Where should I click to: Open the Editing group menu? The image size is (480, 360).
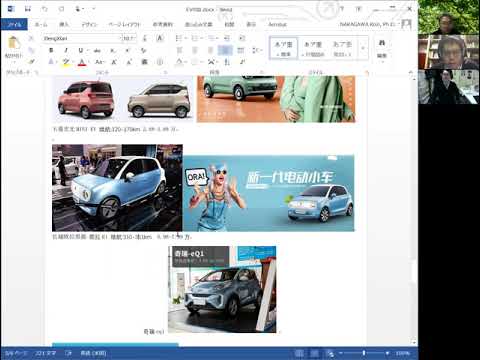click(382, 49)
